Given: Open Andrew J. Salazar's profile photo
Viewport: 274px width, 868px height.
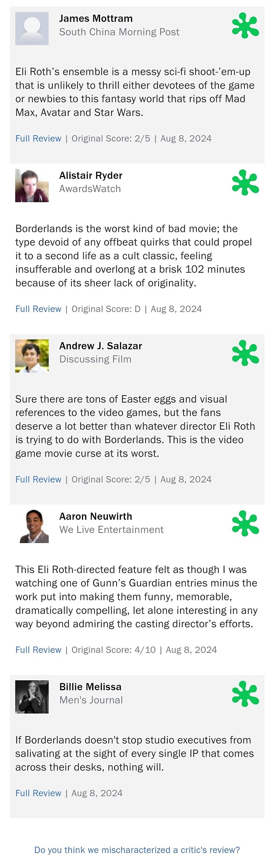Looking at the screenshot, I should (x=32, y=356).
